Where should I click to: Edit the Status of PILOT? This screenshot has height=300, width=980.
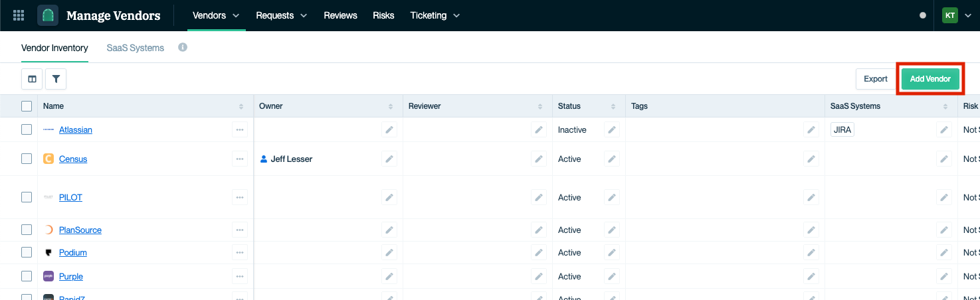(x=612, y=197)
